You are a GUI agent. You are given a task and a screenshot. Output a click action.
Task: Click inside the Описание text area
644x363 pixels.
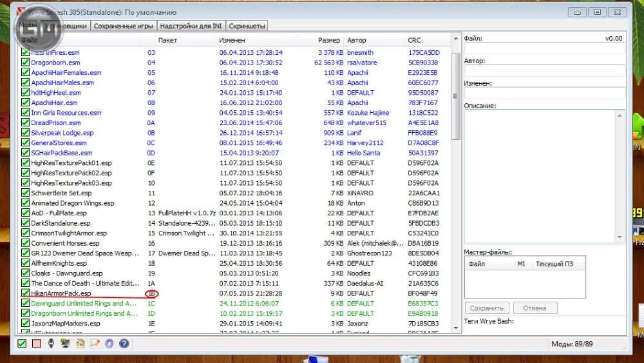(540, 176)
